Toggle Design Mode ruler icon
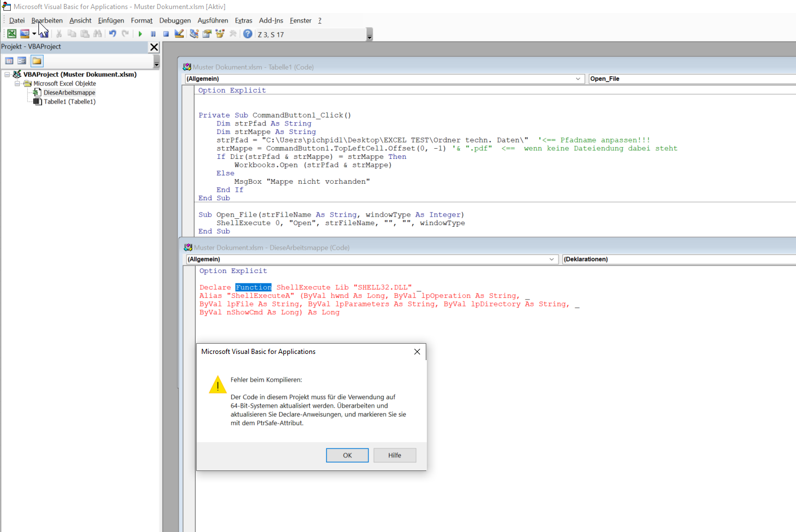The image size is (796, 532). pos(179,34)
